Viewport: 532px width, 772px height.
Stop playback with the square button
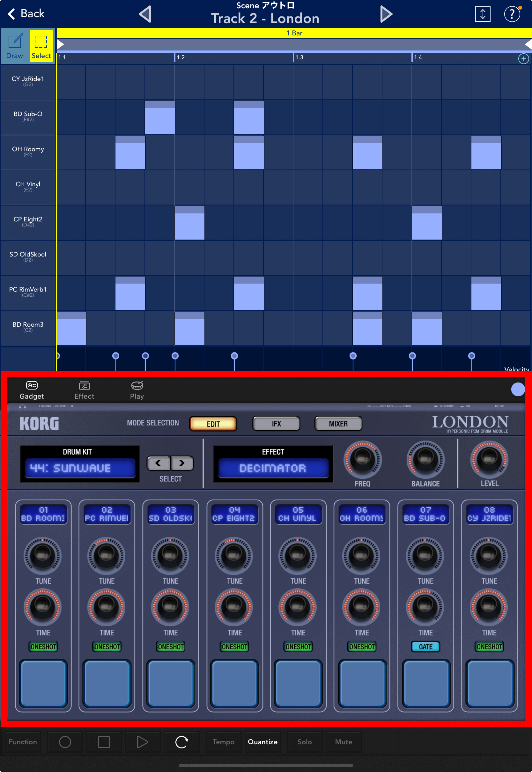coord(104,742)
